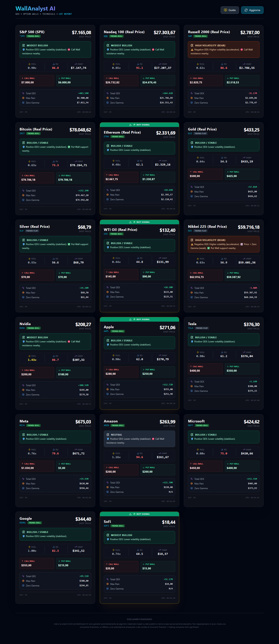Viewport: 279px width, 644px height.
Task: Click the Aggiorna refresh icon
Action: pos(246,10)
